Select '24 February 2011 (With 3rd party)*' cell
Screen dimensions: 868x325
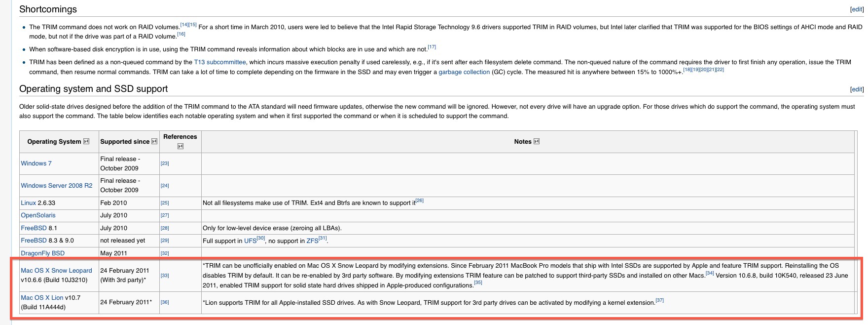coord(125,276)
